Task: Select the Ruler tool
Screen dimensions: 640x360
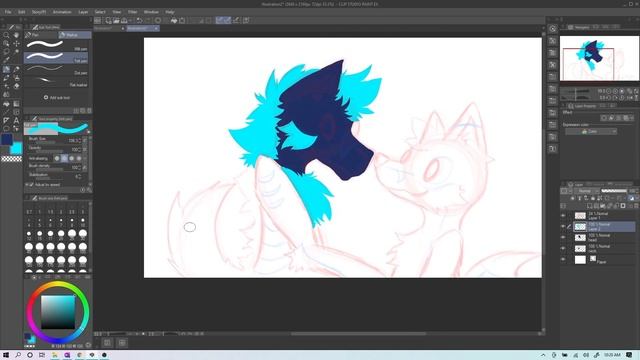Action: click(x=6, y=120)
